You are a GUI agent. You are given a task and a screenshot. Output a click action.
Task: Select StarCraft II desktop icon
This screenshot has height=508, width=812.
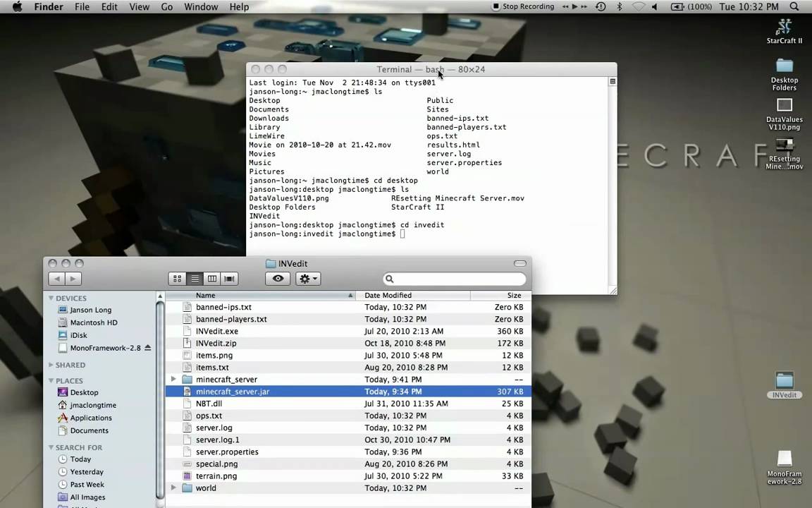pyautogui.click(x=784, y=31)
